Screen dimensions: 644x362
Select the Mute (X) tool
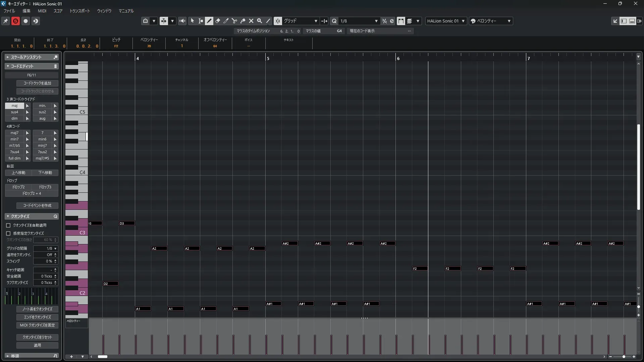[251, 21]
